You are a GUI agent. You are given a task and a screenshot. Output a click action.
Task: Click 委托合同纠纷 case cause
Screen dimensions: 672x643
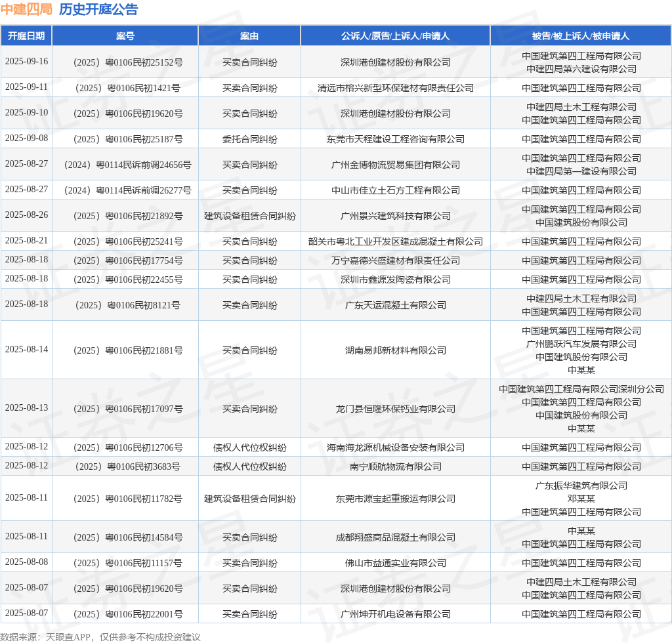point(249,139)
